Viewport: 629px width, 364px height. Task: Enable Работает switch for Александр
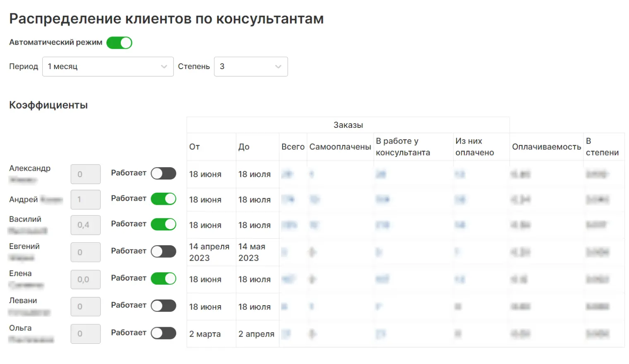163,174
